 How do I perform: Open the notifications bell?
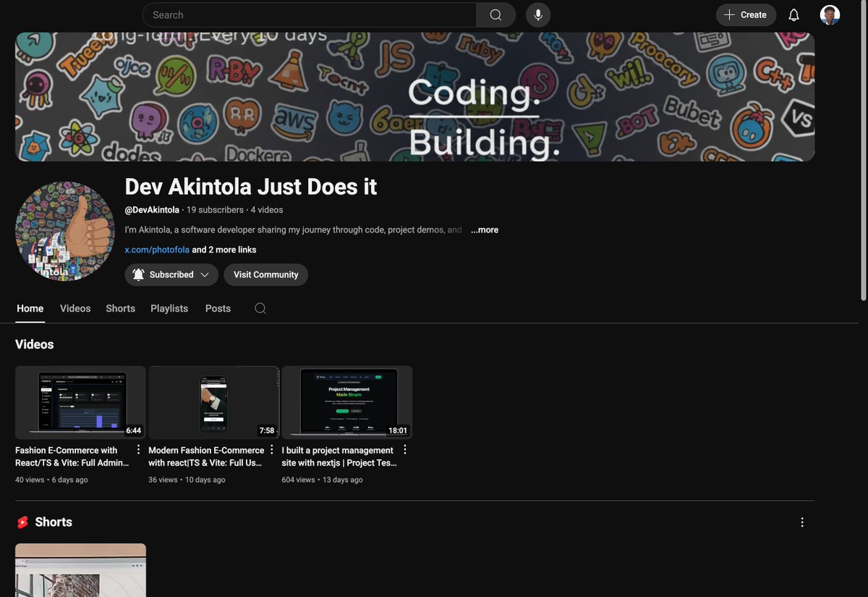click(793, 14)
